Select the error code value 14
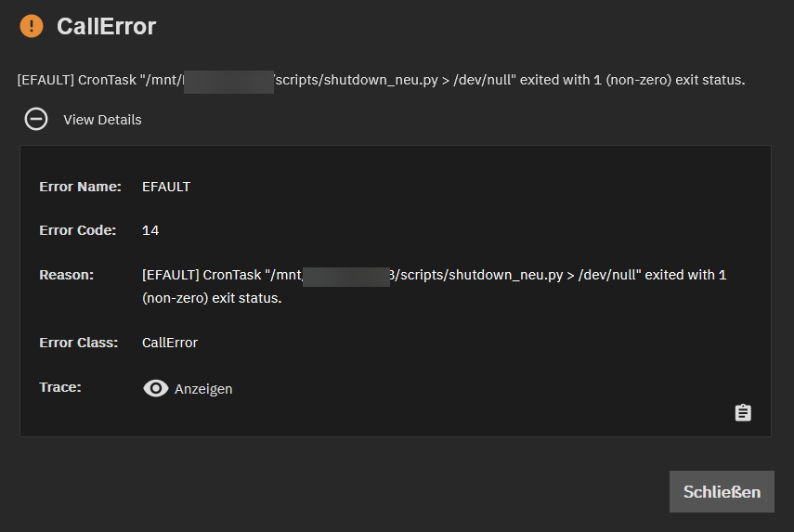The image size is (794, 532). [150, 230]
